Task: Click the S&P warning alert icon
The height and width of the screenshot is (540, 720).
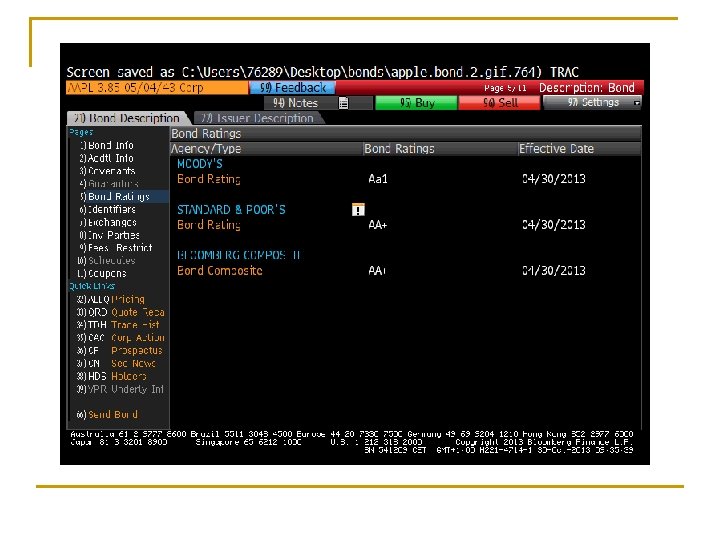Action: coord(358,209)
